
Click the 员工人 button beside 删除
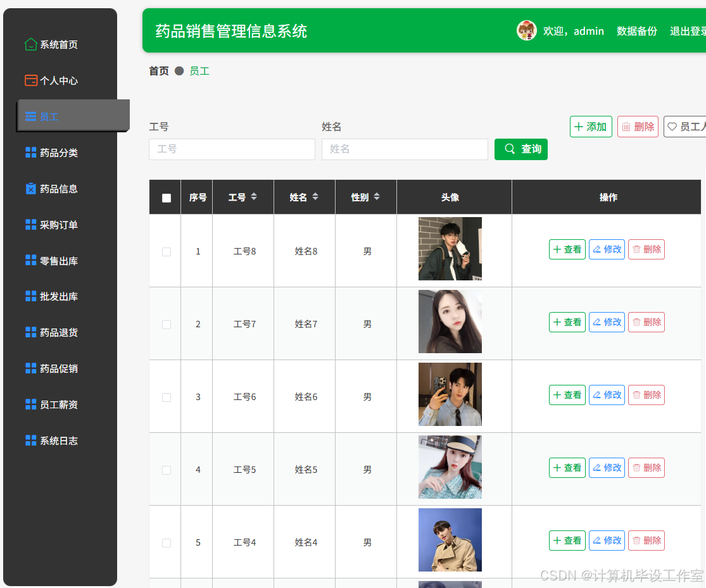pos(685,127)
